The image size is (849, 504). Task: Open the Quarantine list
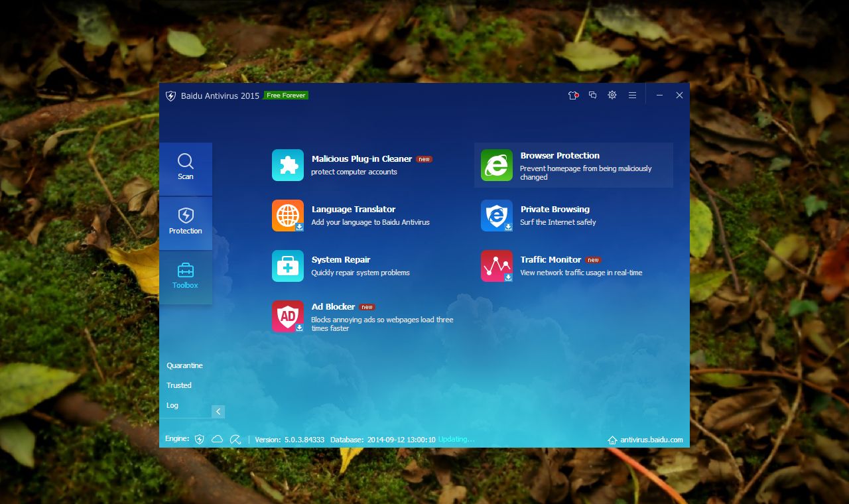(x=184, y=365)
